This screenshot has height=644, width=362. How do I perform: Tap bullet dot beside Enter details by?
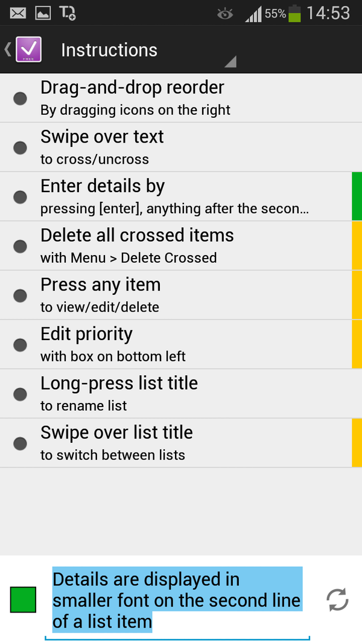pyautogui.click(x=20, y=197)
